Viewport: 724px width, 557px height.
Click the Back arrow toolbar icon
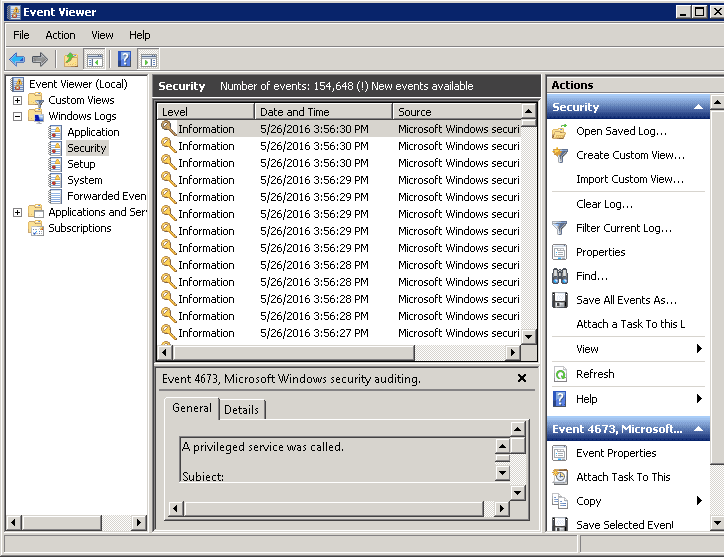tap(17, 60)
